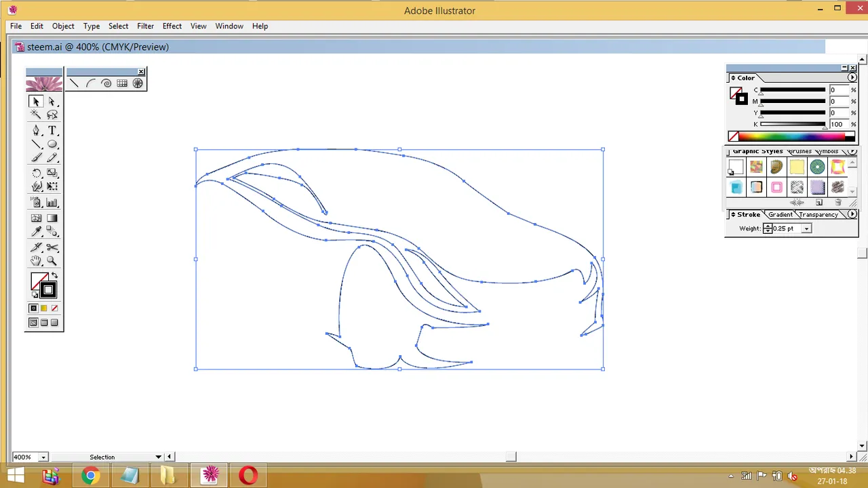868x488 pixels.
Task: Switch to the Brushes tab
Action: point(800,152)
